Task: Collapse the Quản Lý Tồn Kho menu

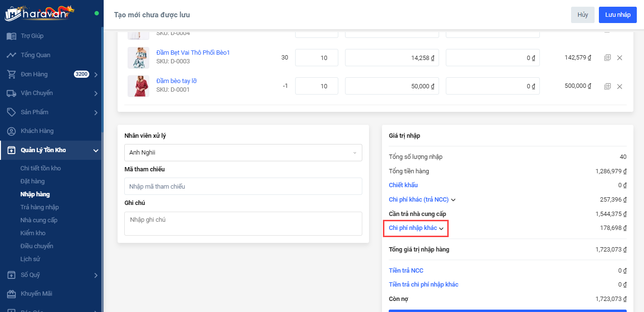Action: coord(95,151)
